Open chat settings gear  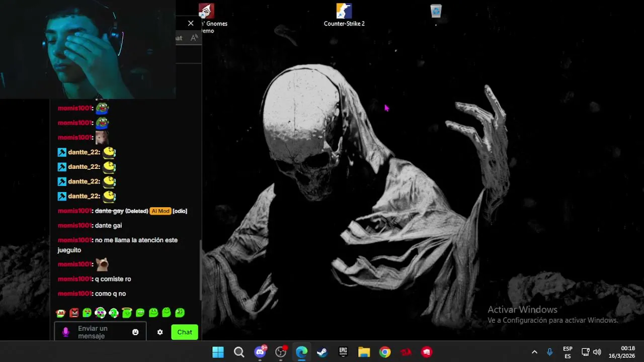tap(160, 332)
